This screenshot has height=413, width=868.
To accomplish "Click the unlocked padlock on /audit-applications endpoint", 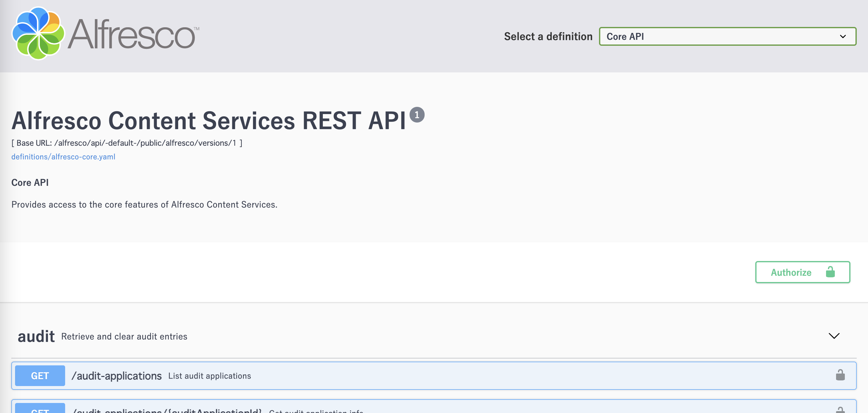I will (840, 375).
